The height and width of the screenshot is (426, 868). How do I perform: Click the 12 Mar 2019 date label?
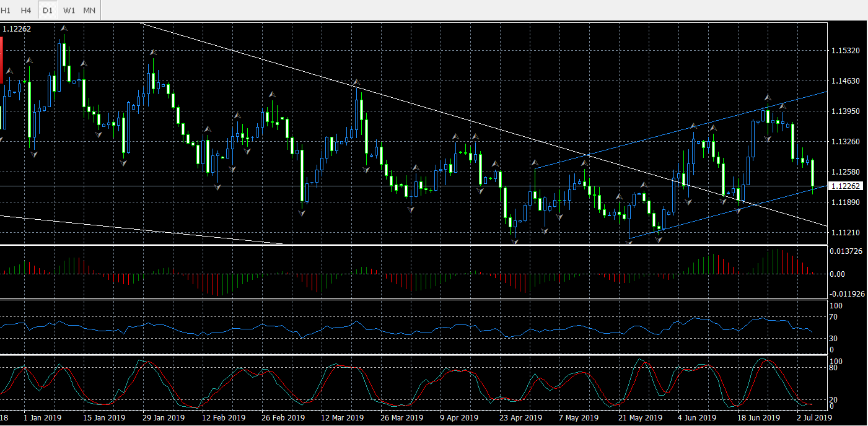point(342,418)
